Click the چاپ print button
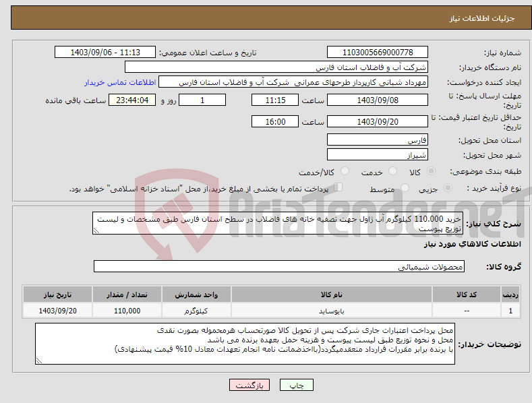Viewport: 532px width, 403px height. pyautogui.click(x=296, y=385)
